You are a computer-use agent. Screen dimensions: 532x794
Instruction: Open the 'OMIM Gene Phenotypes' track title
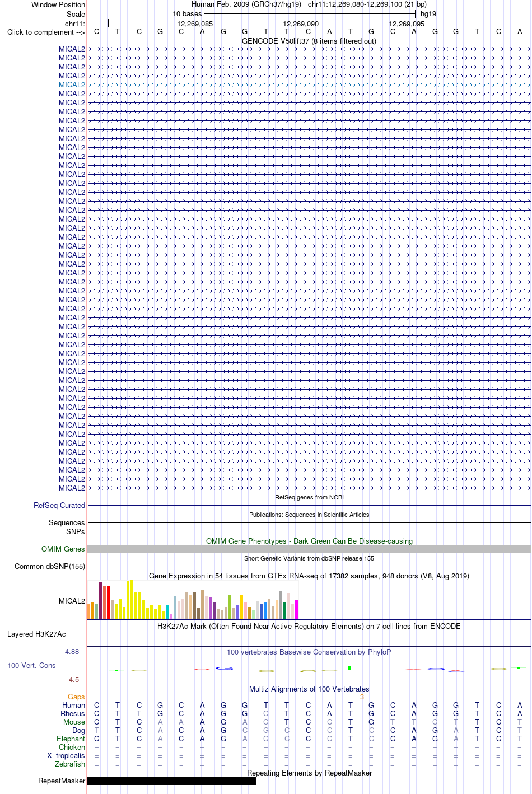(x=309, y=541)
